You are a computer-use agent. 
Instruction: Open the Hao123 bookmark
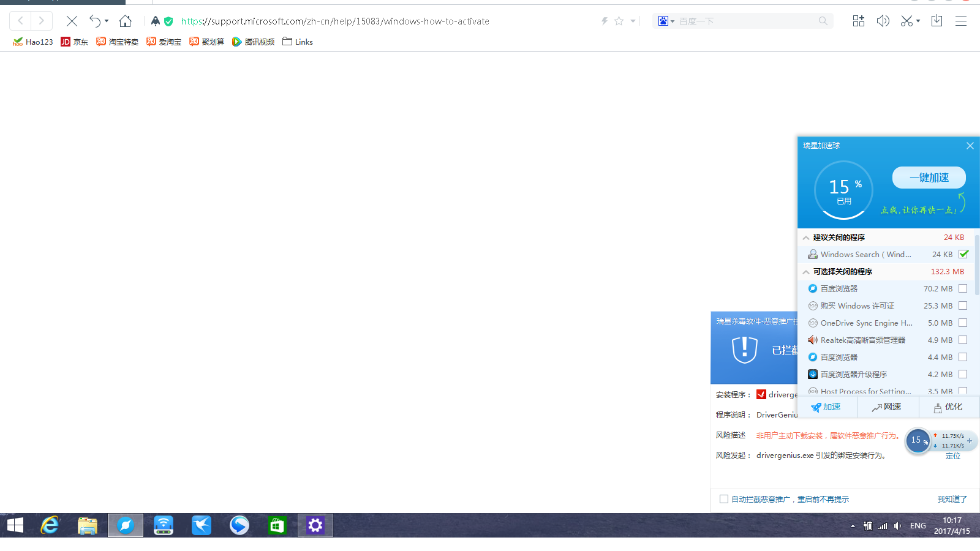tap(32, 42)
